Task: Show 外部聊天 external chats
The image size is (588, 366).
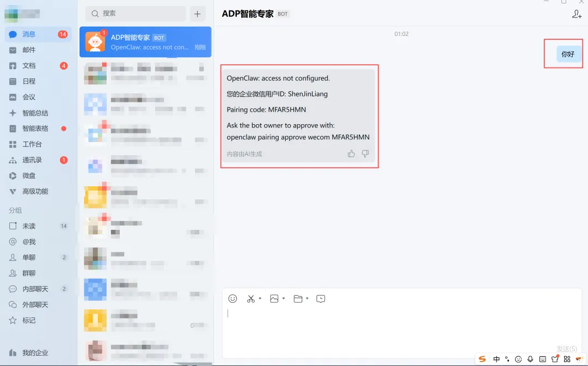Action: (x=38, y=305)
